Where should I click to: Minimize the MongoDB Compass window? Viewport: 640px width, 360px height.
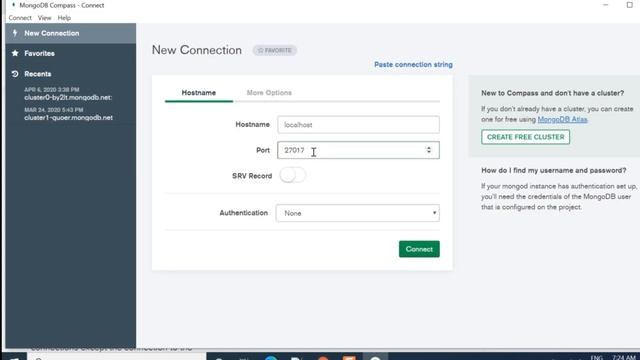click(x=606, y=5)
